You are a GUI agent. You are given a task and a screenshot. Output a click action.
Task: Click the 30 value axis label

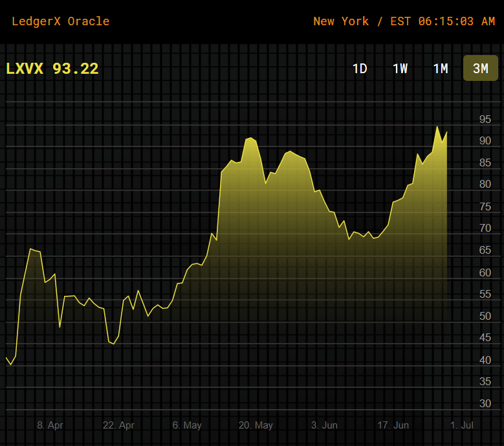click(x=485, y=403)
